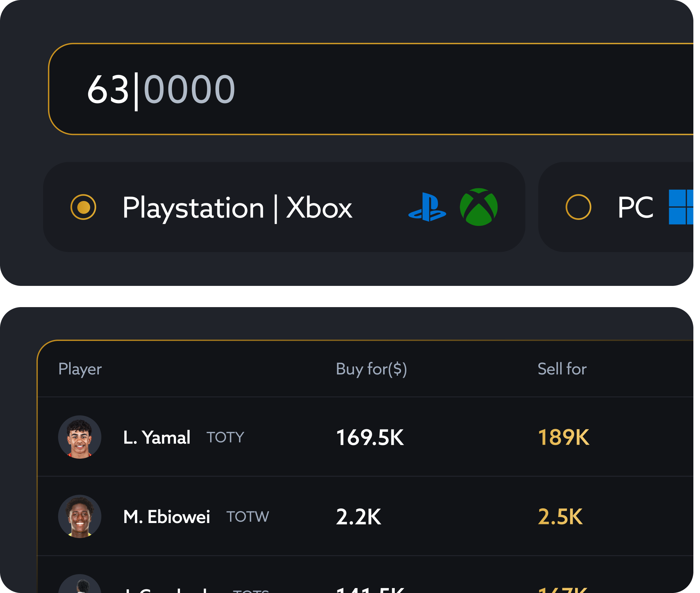Click the PC platform label
The image size is (700, 593).
pyautogui.click(x=635, y=208)
